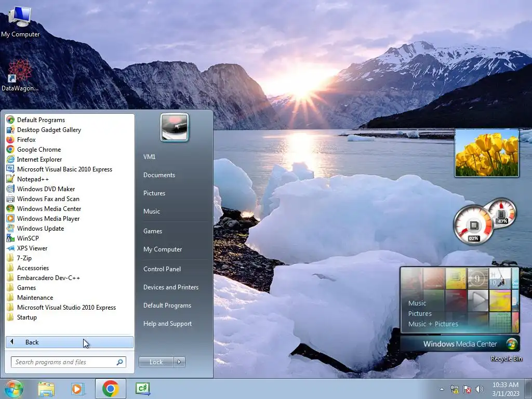Click the user account picture
Screen dimensions: 532x399
[175, 127]
